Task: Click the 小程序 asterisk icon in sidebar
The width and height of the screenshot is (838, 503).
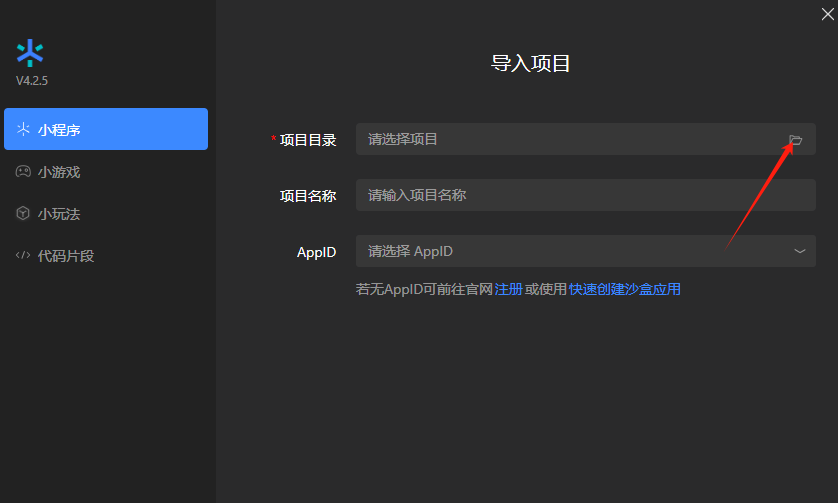Action: [x=23, y=129]
